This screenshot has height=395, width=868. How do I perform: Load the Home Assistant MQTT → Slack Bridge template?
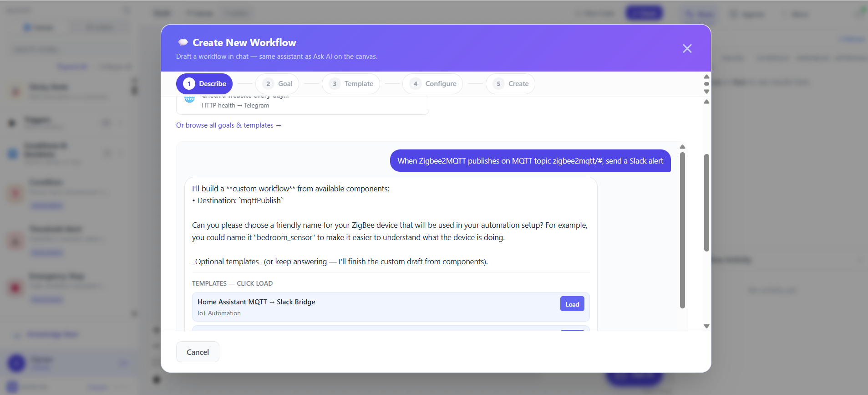tap(572, 304)
